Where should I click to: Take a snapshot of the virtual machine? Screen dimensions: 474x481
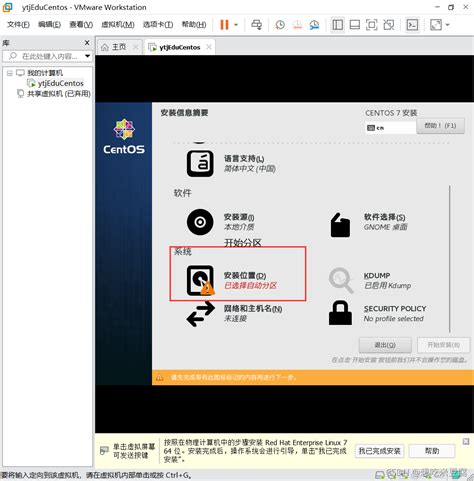pos(280,25)
